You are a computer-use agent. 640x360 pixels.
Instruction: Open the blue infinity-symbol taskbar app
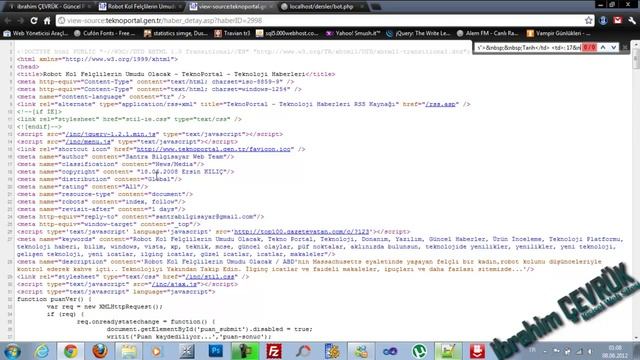[x=390, y=351]
